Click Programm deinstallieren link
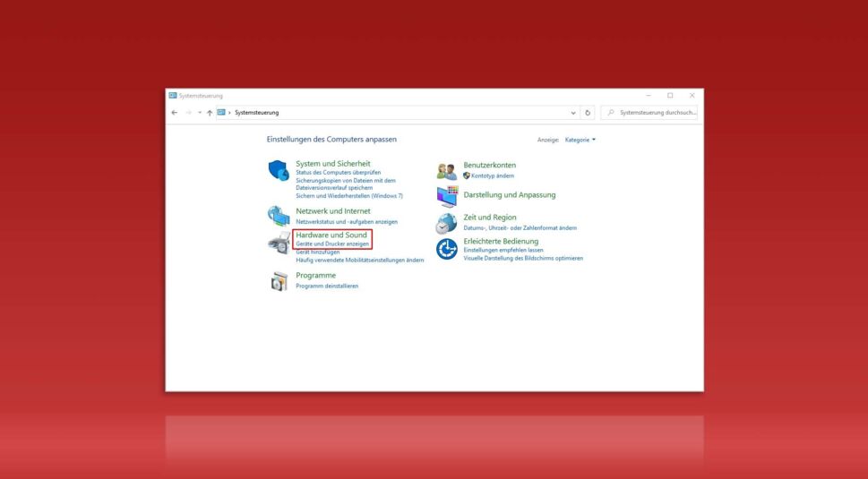 (327, 286)
